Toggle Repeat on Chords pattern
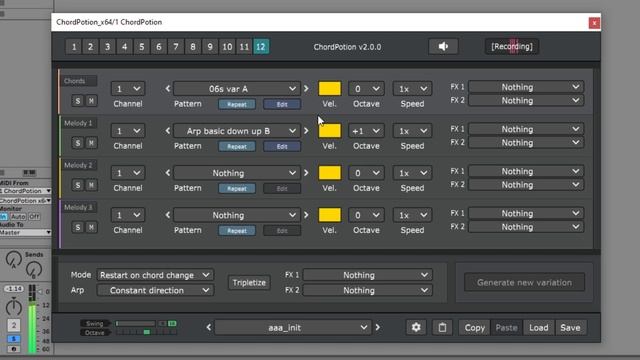This screenshot has height=360, width=640. [x=237, y=104]
